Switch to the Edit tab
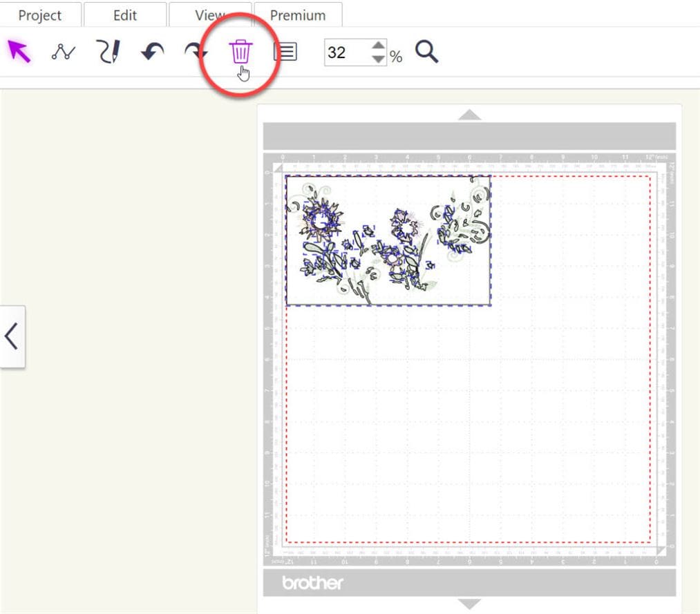Image resolution: width=700 pixels, height=614 pixels. [124, 15]
